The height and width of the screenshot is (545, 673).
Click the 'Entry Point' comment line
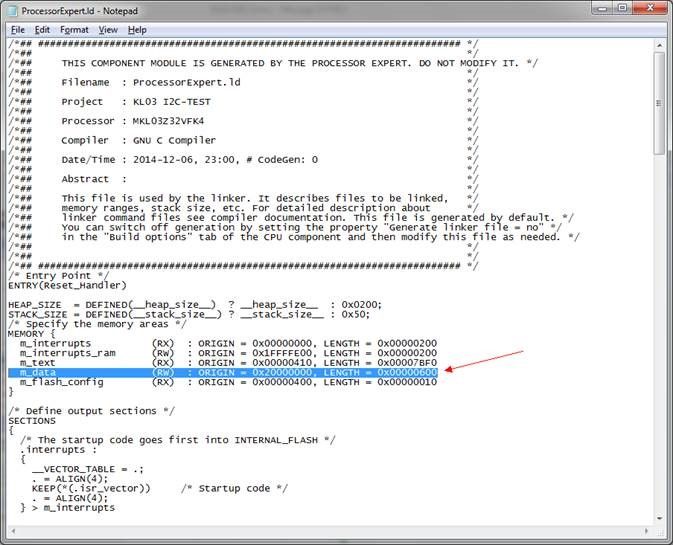tap(58, 276)
